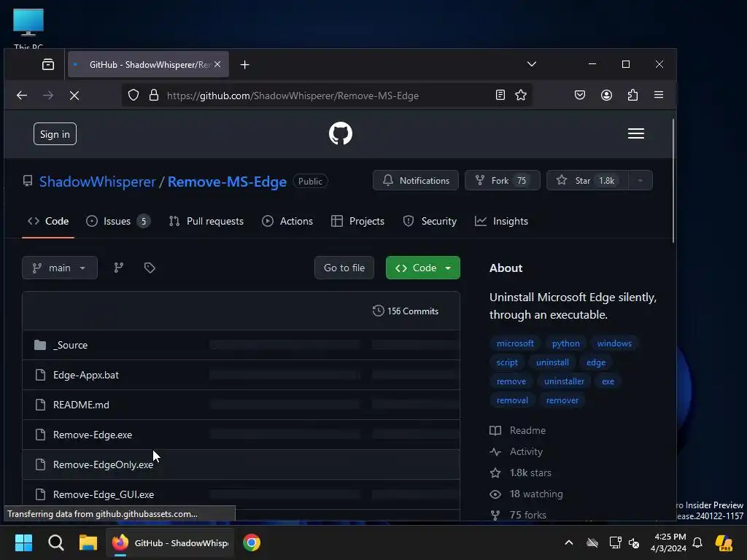The image size is (747, 560).
Task: Close the GitHub ShadowWhisperer tab
Action: coord(217,64)
